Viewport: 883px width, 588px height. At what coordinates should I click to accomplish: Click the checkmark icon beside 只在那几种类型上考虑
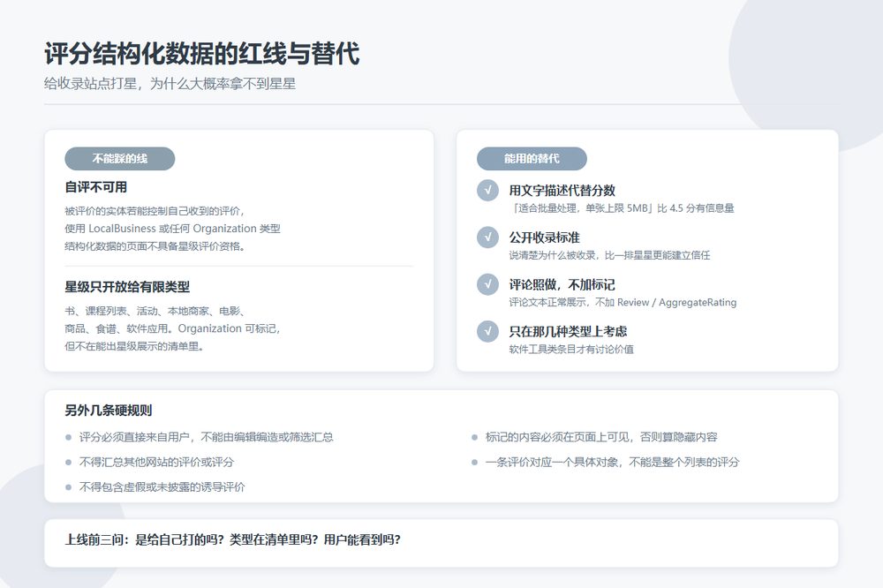[487, 331]
